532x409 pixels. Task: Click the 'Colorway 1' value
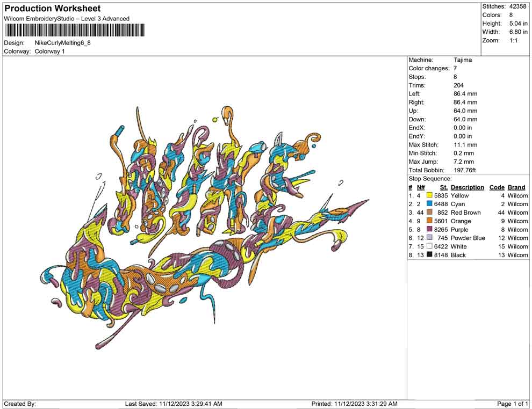tap(49, 52)
